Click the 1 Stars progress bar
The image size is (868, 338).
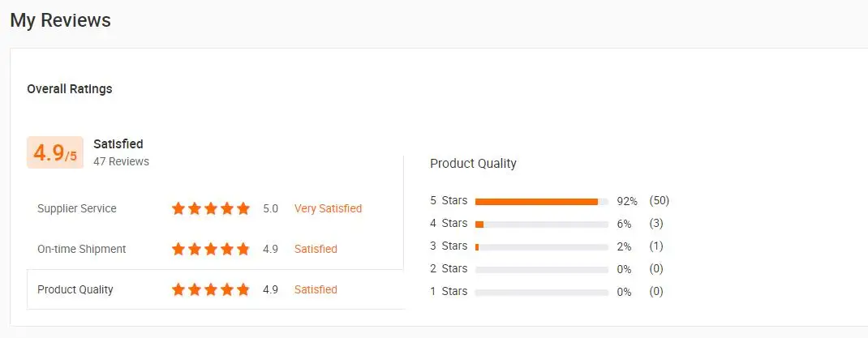(541, 292)
